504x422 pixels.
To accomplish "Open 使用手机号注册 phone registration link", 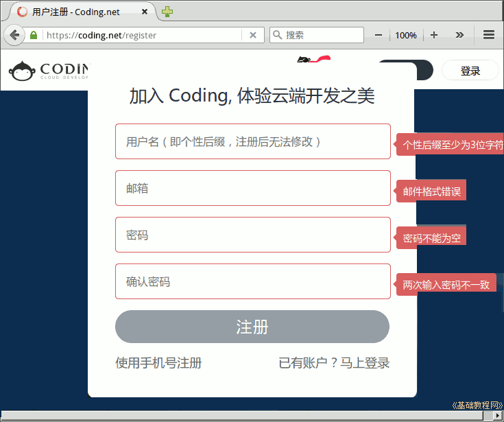I will (x=158, y=363).
